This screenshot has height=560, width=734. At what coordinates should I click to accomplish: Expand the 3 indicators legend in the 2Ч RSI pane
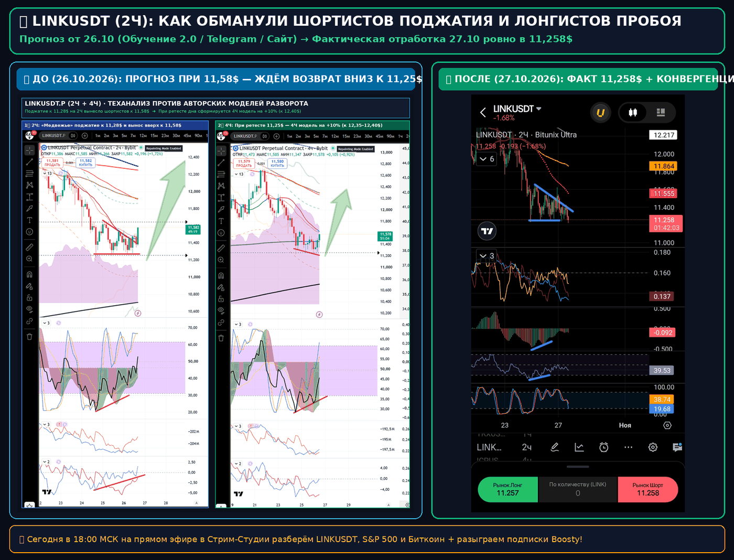(46, 323)
